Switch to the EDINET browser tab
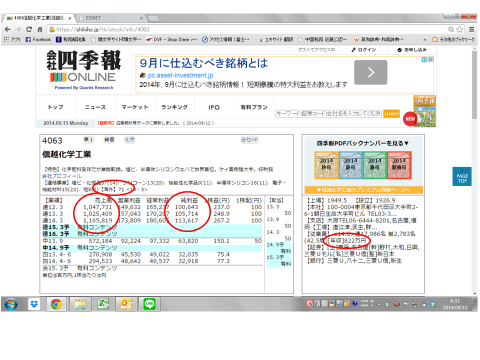 coord(110,18)
